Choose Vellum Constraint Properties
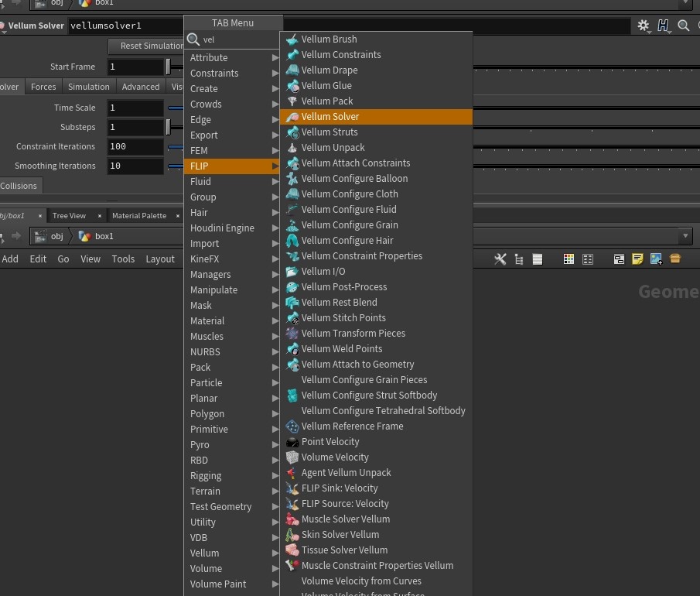 click(376, 256)
